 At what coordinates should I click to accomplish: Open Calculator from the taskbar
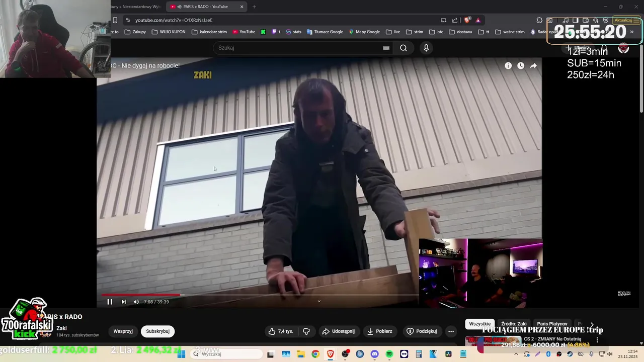(419, 354)
